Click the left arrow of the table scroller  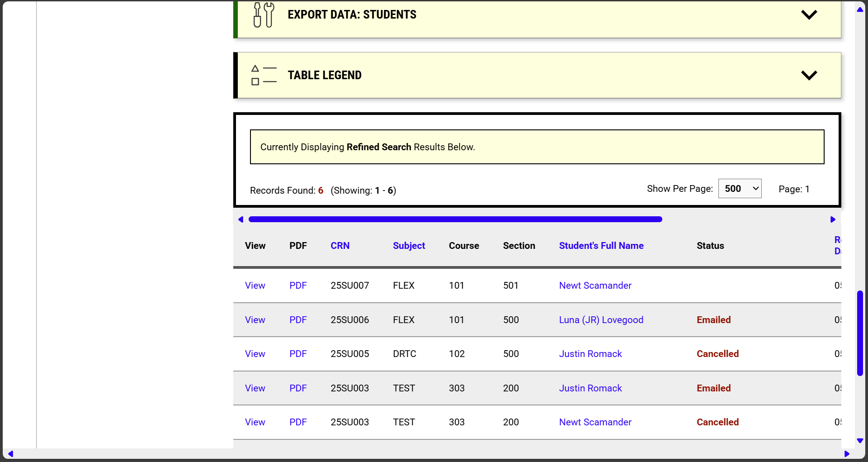click(x=241, y=219)
